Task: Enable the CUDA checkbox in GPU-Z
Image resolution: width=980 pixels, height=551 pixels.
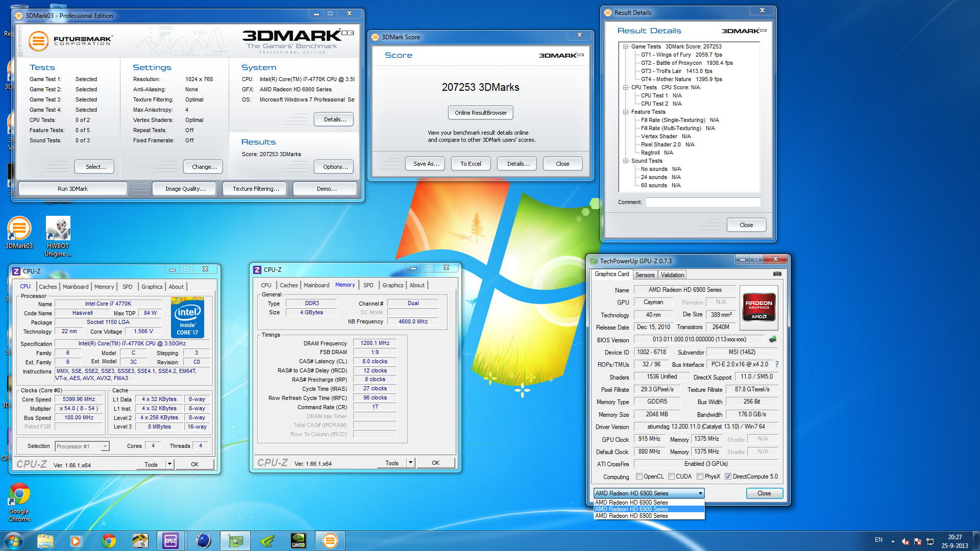Action: click(672, 477)
